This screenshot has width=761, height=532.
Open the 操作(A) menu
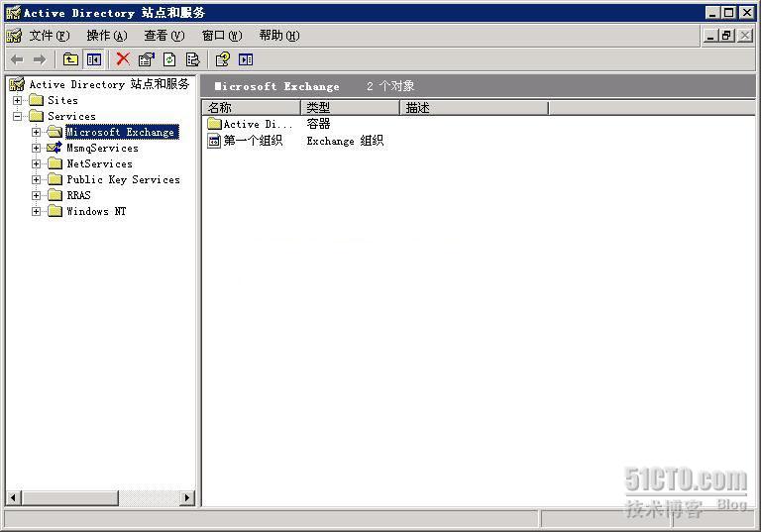click(107, 36)
